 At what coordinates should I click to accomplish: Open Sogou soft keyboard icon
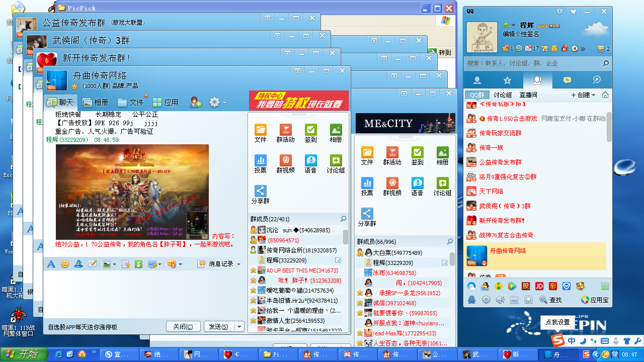604,341
